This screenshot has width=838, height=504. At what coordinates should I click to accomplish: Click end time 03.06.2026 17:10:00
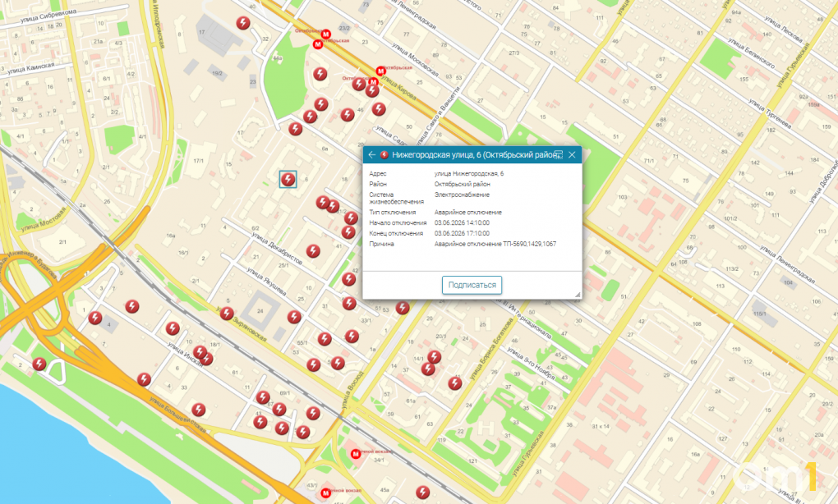(x=462, y=233)
